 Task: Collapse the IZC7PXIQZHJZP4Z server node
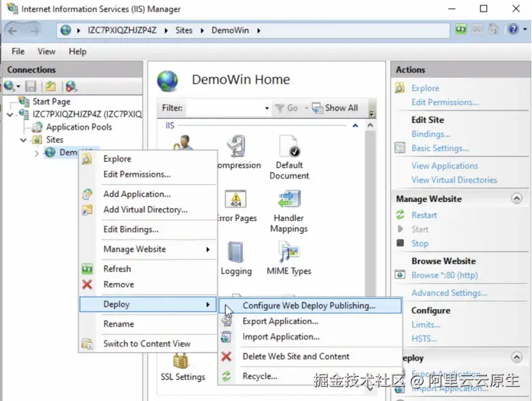coord(10,115)
